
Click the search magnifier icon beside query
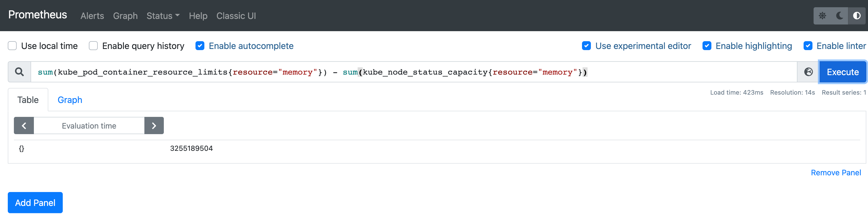[x=19, y=72]
